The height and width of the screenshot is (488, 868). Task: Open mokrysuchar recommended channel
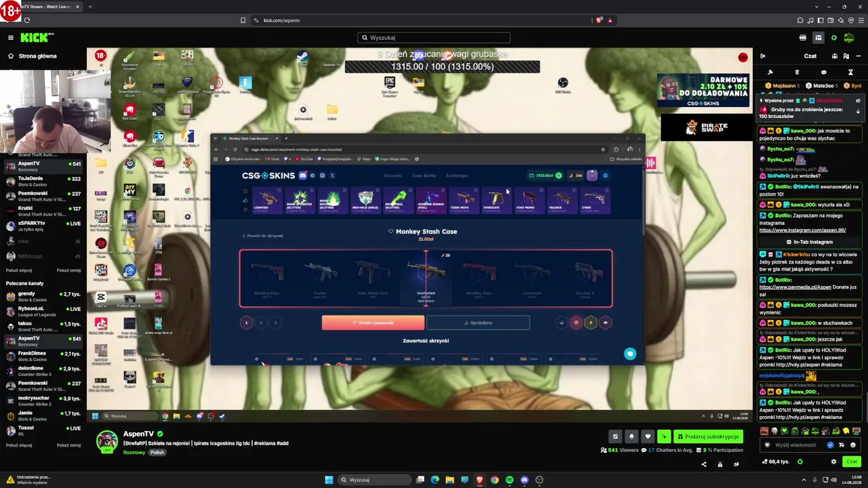tap(43, 401)
